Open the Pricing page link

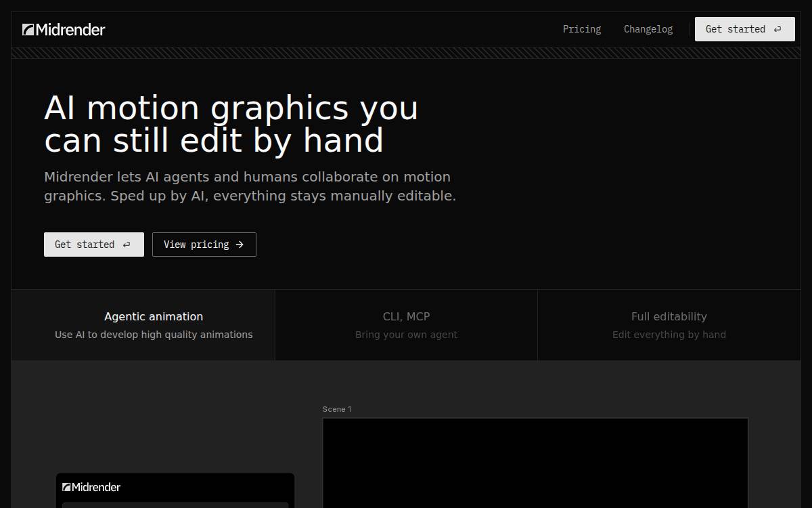click(582, 29)
